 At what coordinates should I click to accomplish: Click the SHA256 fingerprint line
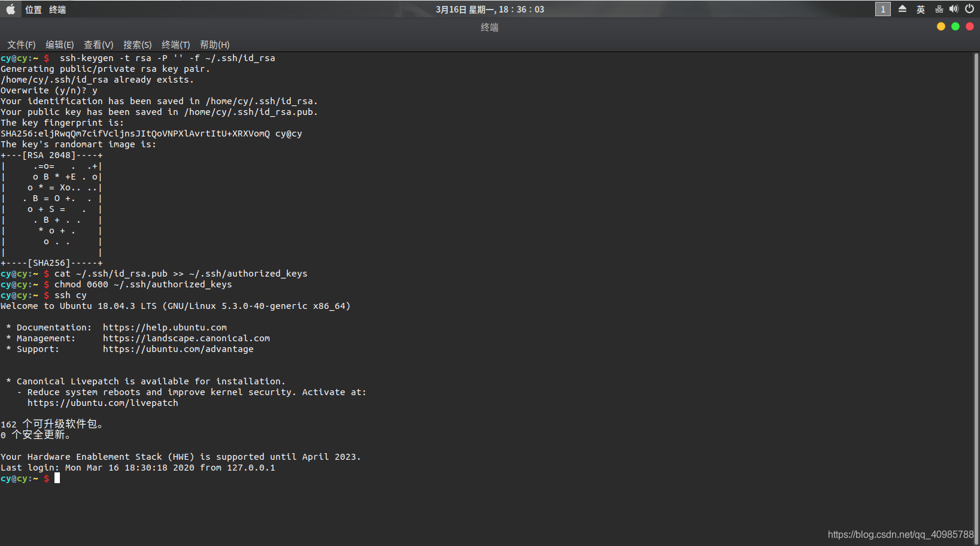(x=151, y=134)
